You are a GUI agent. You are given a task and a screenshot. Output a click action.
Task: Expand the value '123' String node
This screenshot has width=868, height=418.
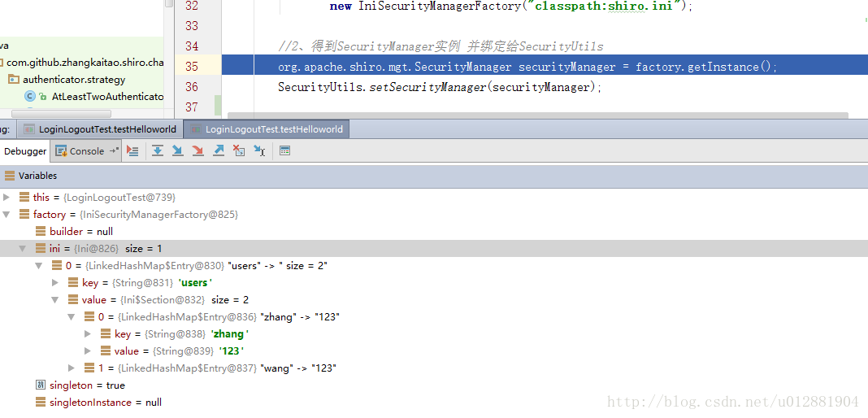(88, 351)
